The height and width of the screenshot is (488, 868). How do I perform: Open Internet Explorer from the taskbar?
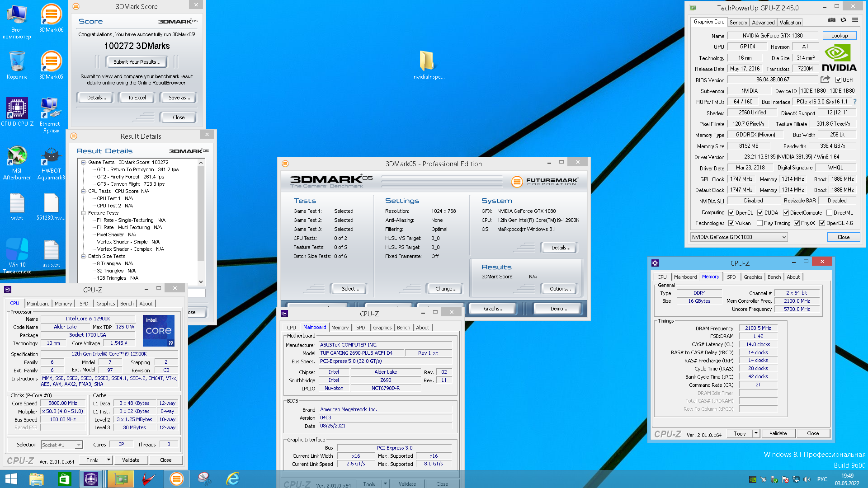click(232, 479)
